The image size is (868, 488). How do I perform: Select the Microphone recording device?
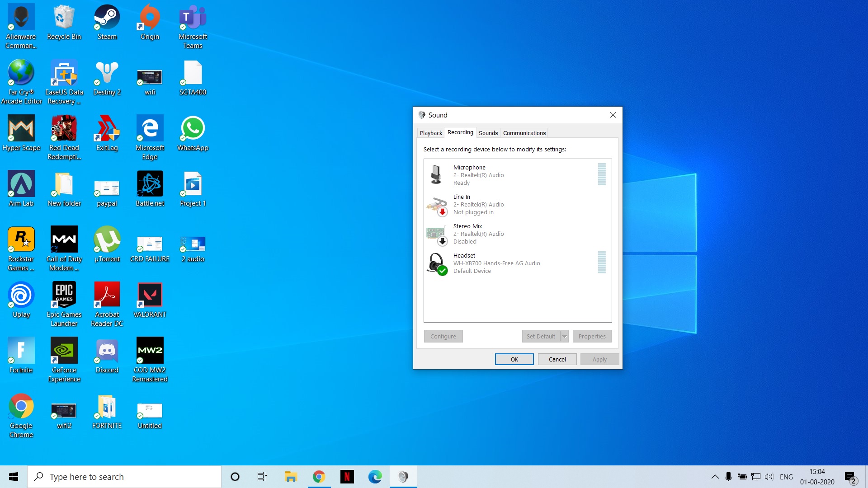[x=517, y=175]
